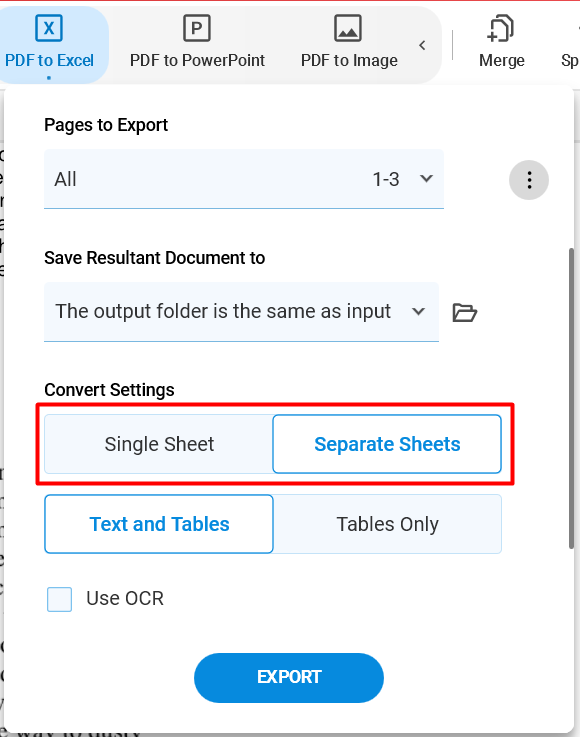The height and width of the screenshot is (737, 580).
Task: Click the PDF to PowerPoint label
Action: click(197, 60)
